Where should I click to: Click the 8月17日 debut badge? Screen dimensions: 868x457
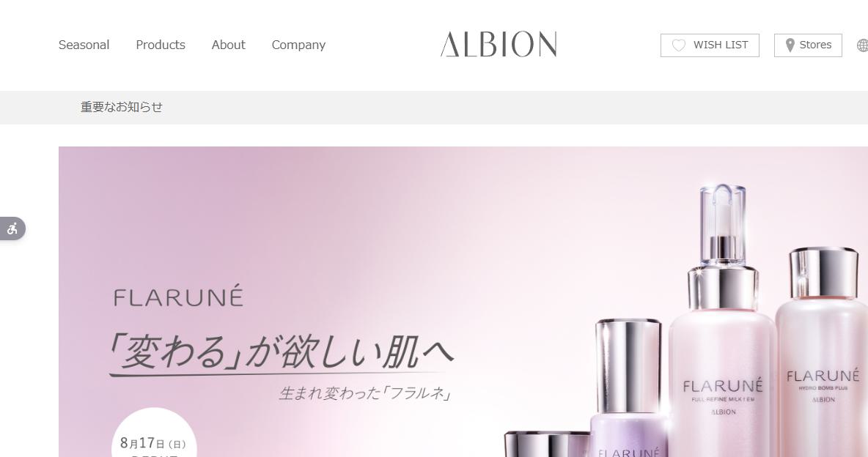click(154, 433)
